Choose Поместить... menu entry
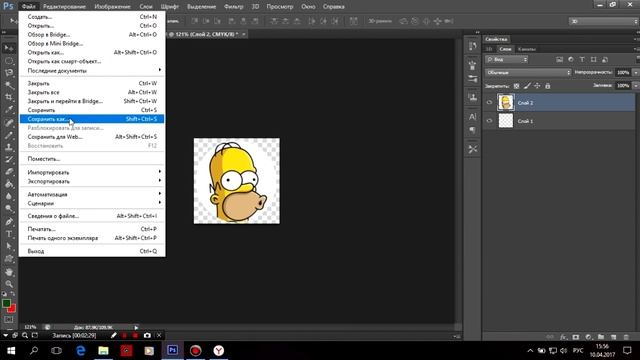 pyautogui.click(x=92, y=159)
